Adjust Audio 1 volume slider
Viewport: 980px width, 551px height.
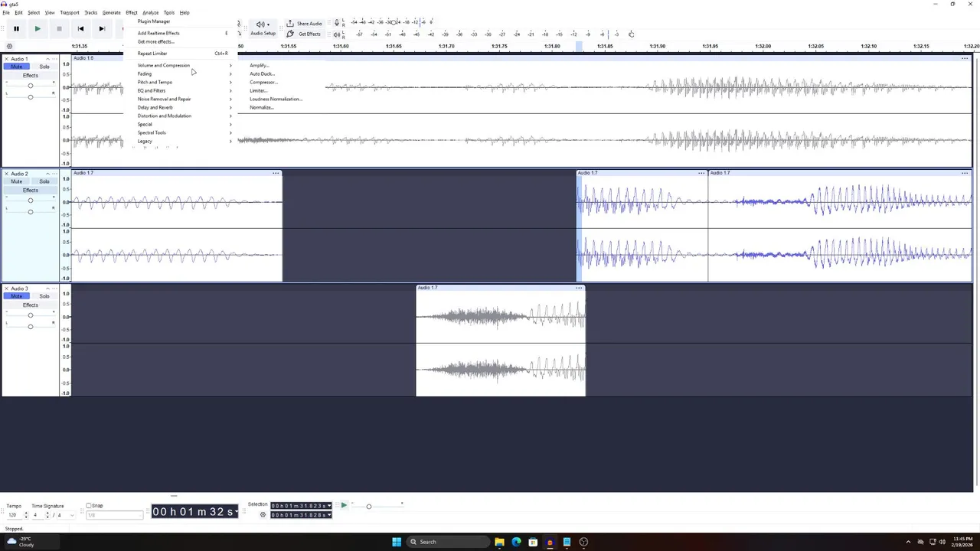pos(31,86)
